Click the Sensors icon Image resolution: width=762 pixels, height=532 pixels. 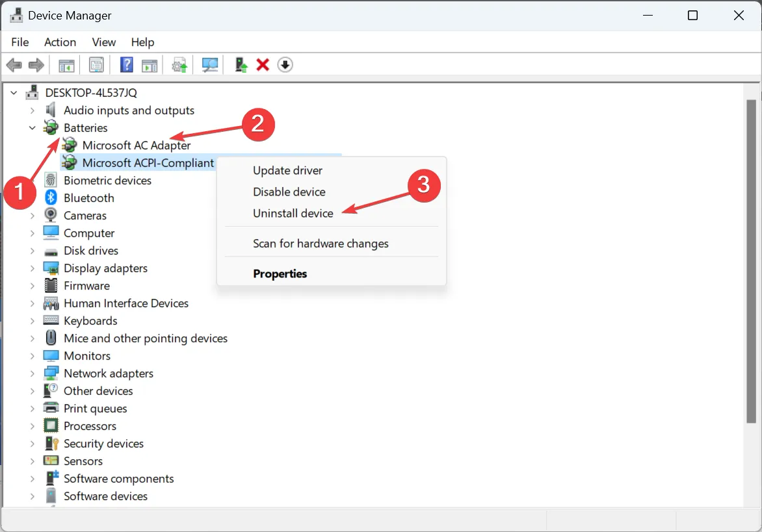(51, 461)
